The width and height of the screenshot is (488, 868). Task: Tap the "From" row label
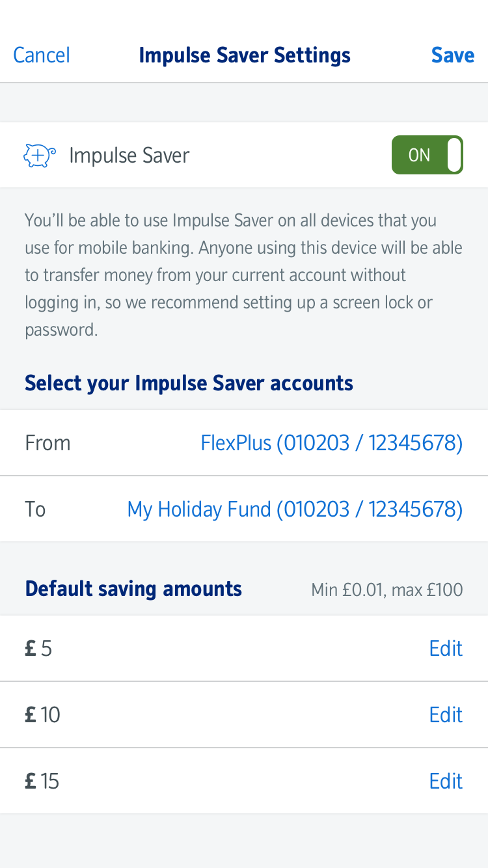(47, 443)
